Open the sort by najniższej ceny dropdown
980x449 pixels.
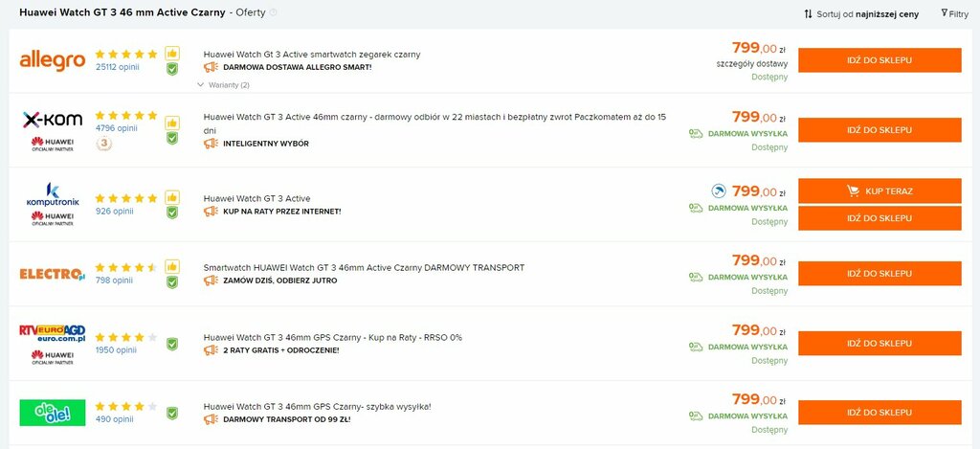coord(861,13)
